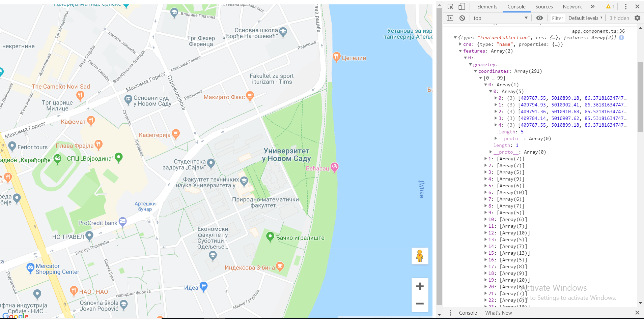This screenshot has width=644, height=319.
Task: Click the page vertical scrollbar thumb
Action: tap(439, 157)
